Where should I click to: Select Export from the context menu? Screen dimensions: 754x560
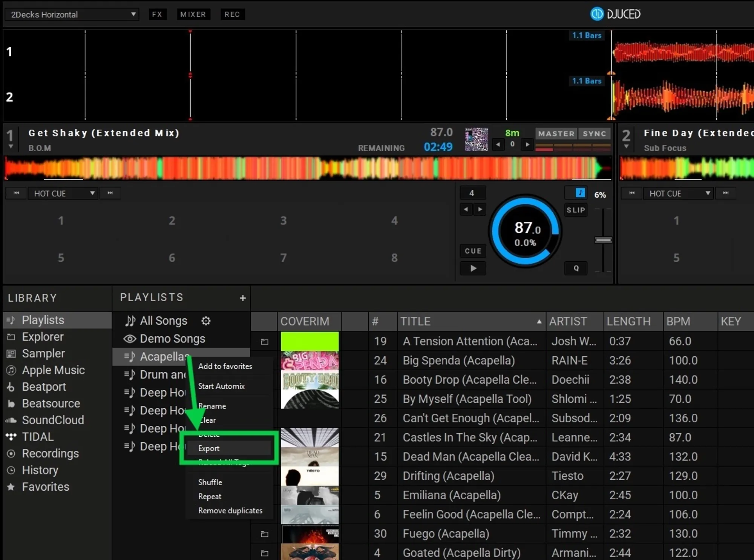209,448
